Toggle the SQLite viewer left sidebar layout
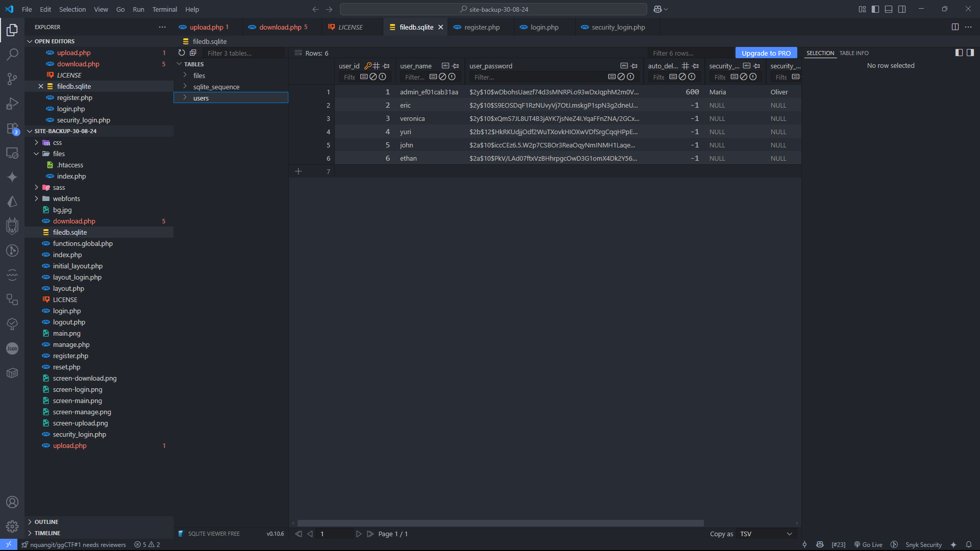The height and width of the screenshot is (551, 980). tap(959, 53)
